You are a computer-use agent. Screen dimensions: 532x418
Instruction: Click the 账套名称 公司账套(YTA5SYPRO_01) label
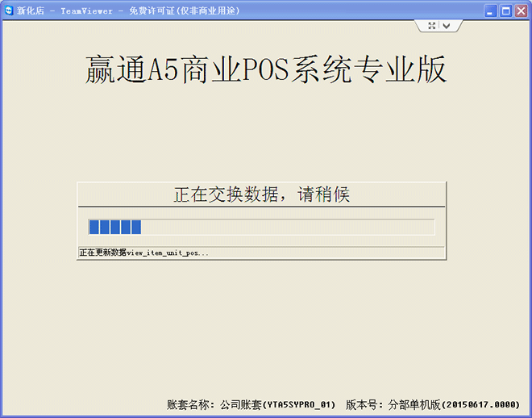point(251,404)
